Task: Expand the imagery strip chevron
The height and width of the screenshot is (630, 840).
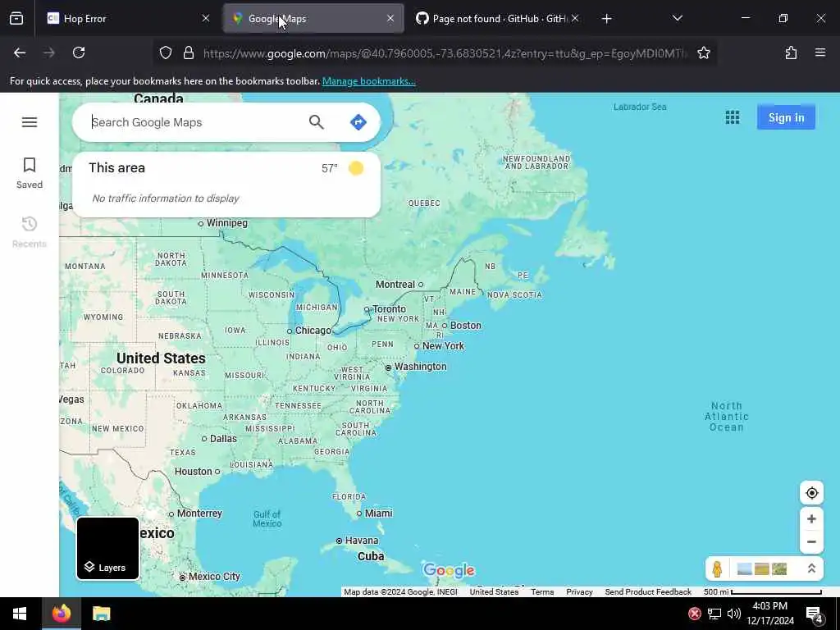Action: pyautogui.click(x=811, y=568)
